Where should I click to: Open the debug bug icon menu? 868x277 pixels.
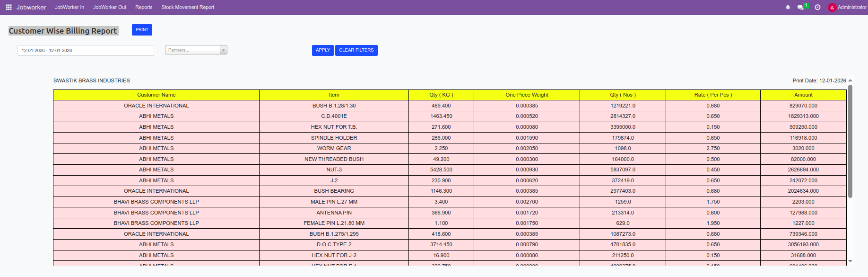788,8
